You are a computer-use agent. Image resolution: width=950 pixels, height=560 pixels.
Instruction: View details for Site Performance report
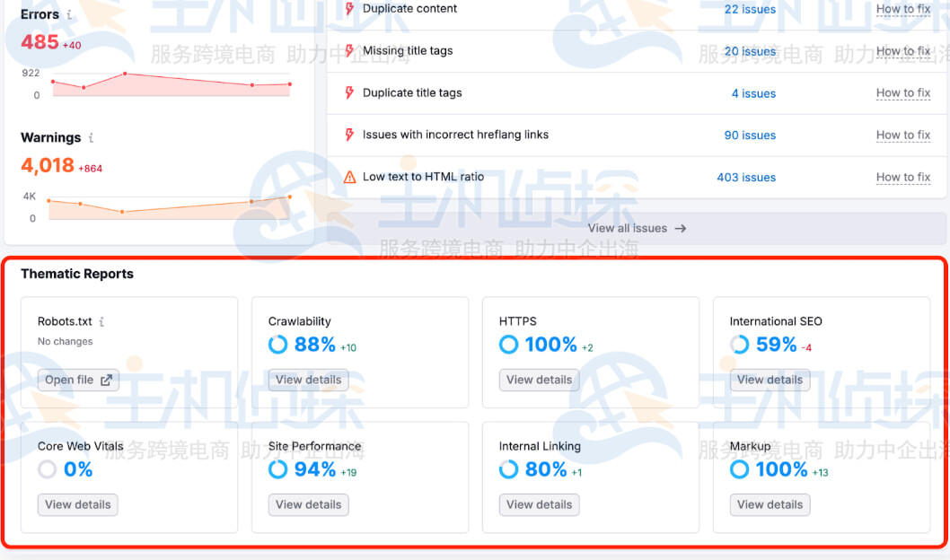[x=308, y=504]
